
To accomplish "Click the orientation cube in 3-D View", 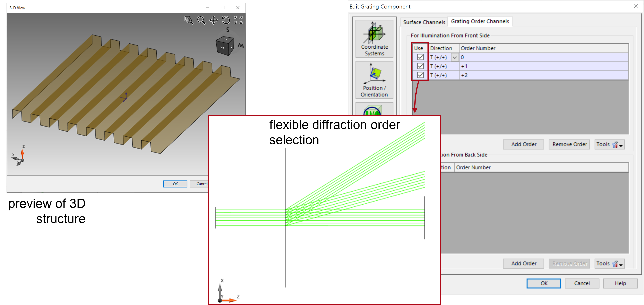I will click(225, 46).
